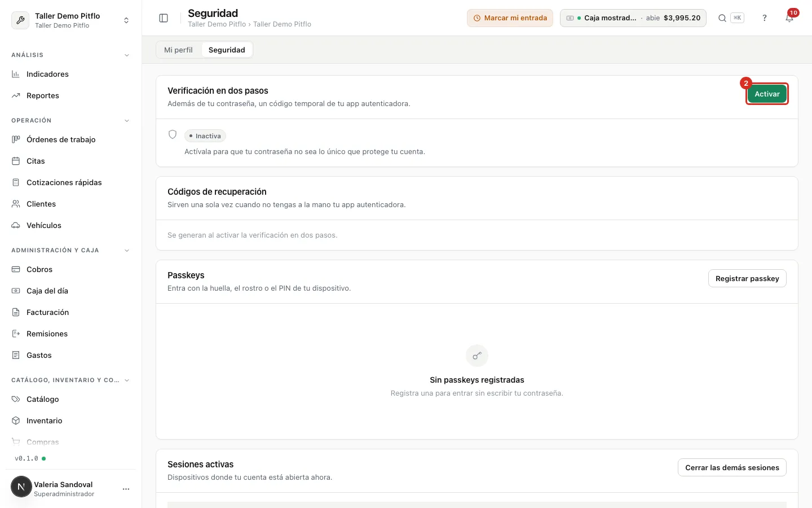
Task: Click Registrar passkey button
Action: click(747, 278)
